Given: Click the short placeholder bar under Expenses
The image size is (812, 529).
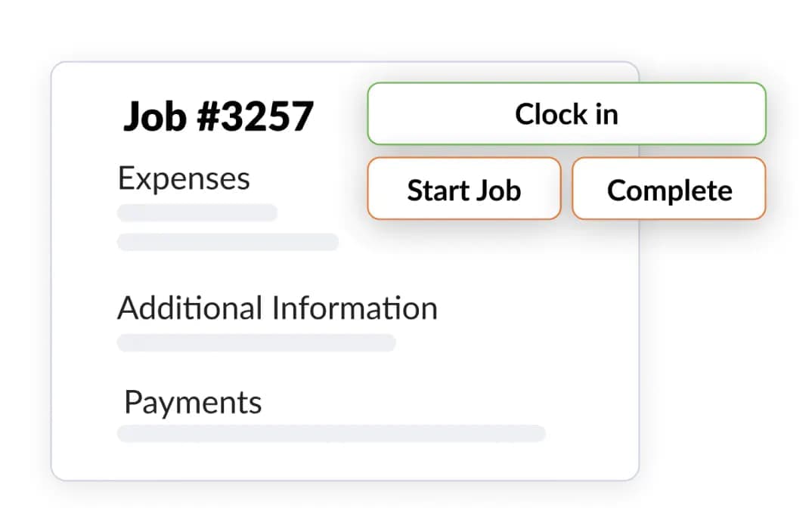Looking at the screenshot, I should (197, 213).
